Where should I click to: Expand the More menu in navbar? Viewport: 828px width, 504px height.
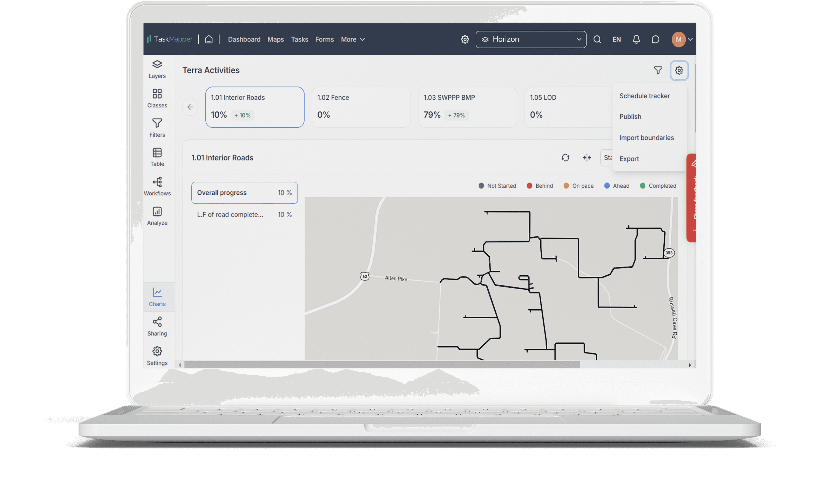click(353, 39)
